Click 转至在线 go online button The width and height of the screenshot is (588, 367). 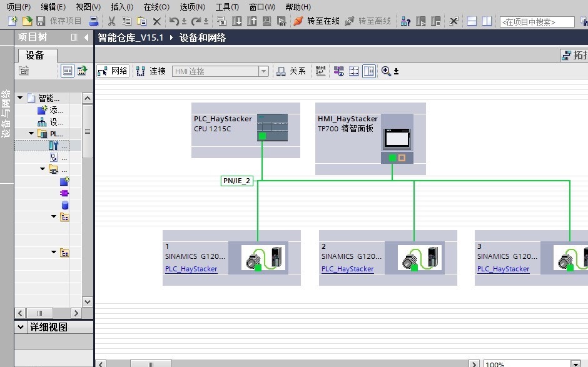316,21
